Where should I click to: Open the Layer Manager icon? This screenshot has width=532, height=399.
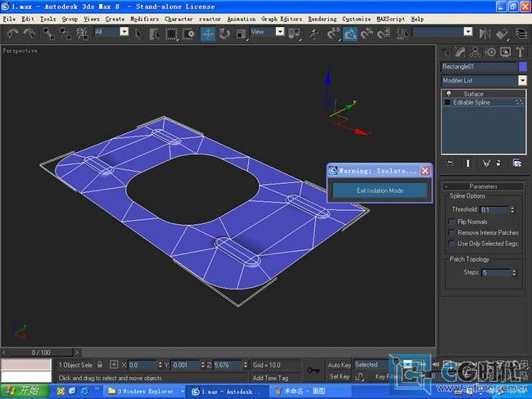click(x=521, y=34)
